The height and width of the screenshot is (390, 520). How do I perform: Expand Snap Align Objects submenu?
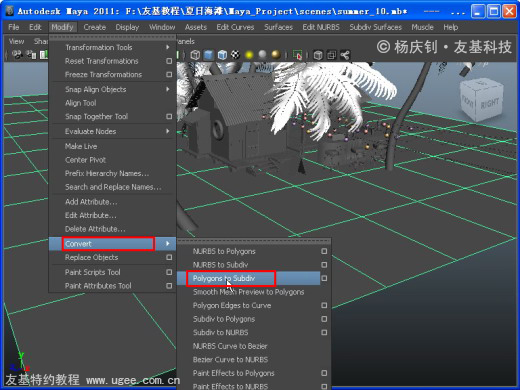tap(168, 89)
